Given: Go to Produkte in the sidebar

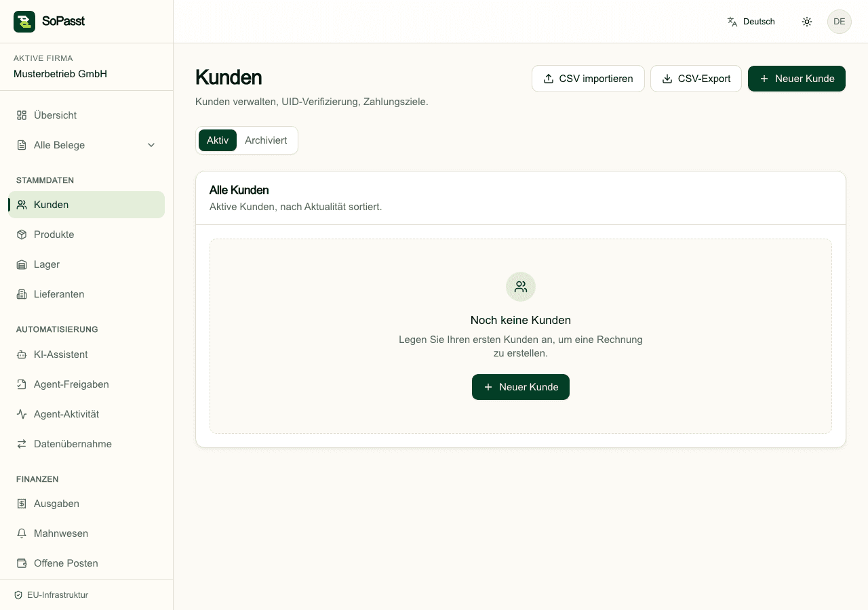Looking at the screenshot, I should 87,235.
